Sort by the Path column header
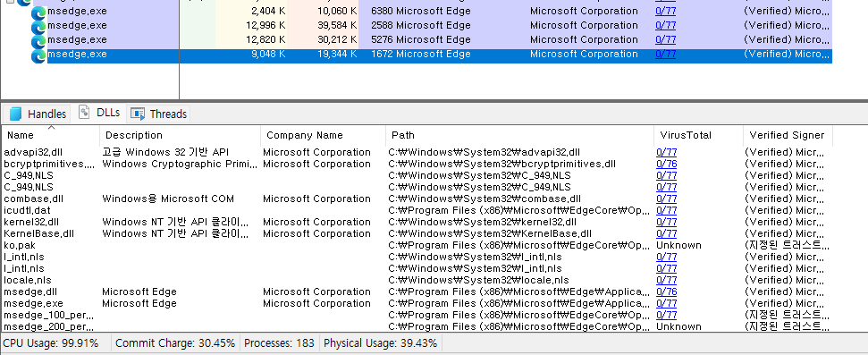Viewport: 868px width, 355px height. (519, 135)
